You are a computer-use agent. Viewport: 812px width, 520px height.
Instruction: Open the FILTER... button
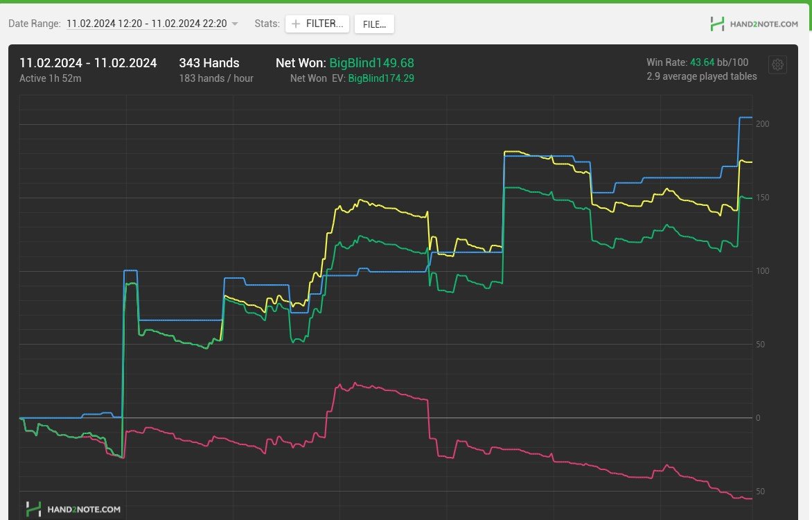pyautogui.click(x=317, y=24)
